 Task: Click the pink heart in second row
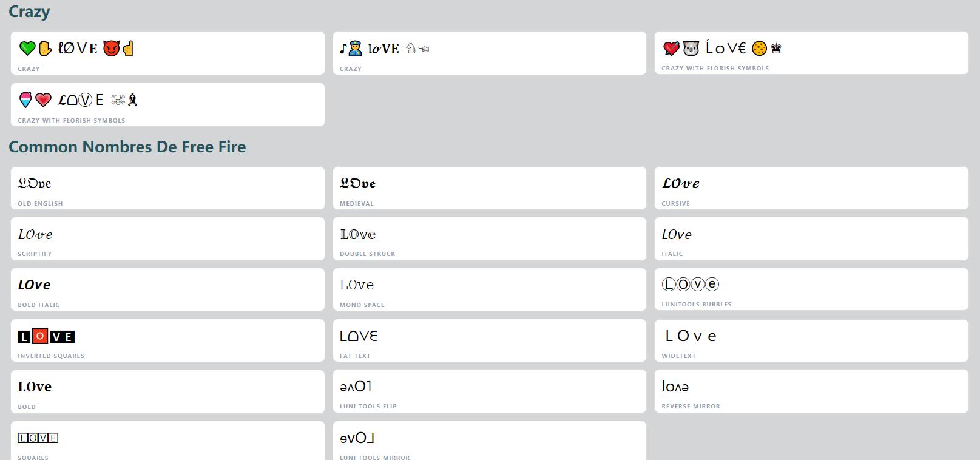click(x=43, y=100)
